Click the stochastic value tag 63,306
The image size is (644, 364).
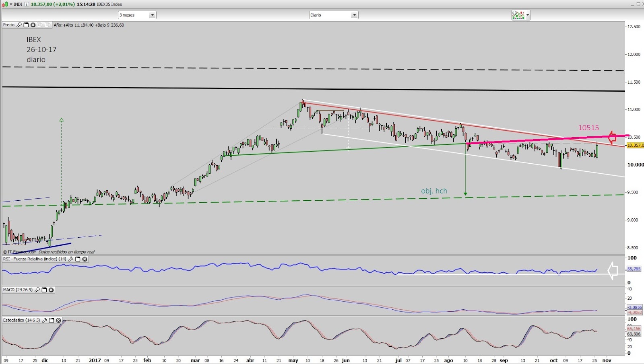634,334
